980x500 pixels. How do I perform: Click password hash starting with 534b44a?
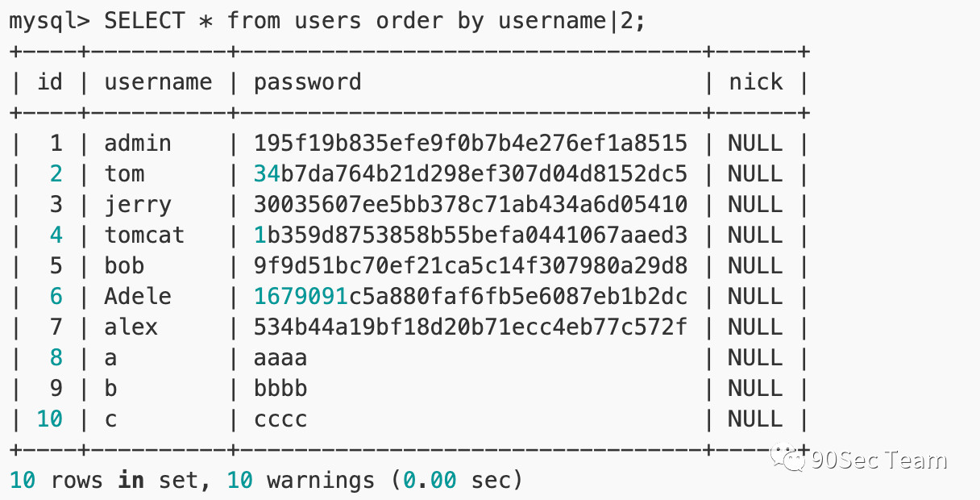[471, 327]
